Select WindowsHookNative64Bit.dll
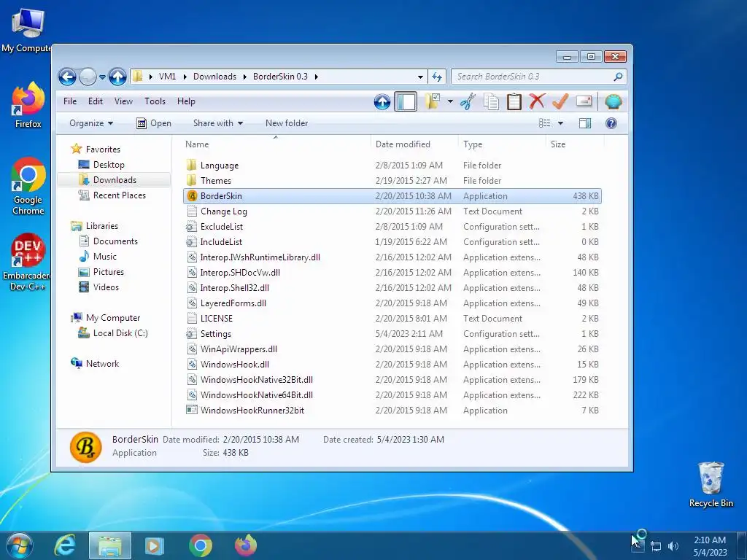The width and height of the screenshot is (747, 560). tap(392, 395)
